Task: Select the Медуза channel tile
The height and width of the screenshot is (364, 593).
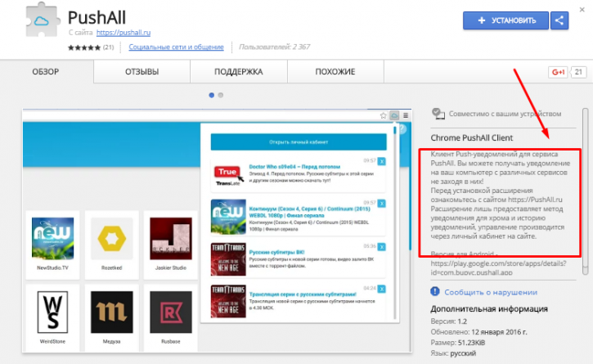Action: (111, 317)
